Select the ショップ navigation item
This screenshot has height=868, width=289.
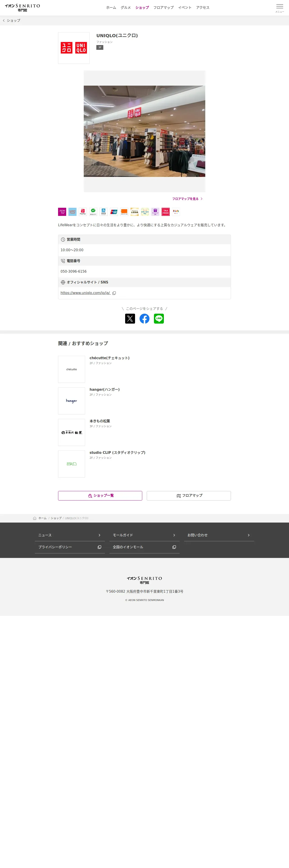142,7
